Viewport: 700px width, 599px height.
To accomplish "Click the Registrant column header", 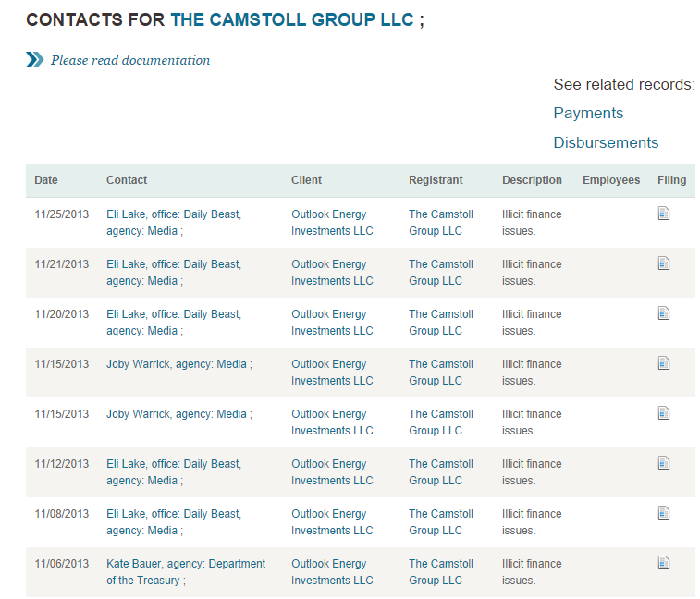I will (436, 180).
